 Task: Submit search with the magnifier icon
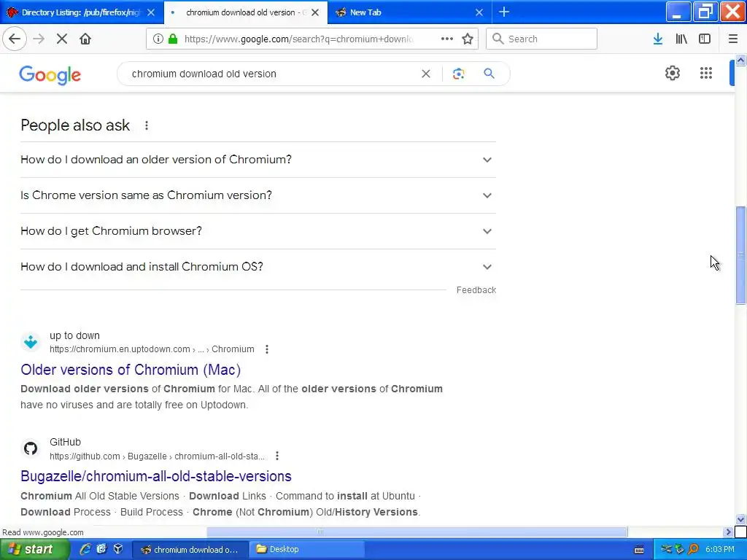tap(489, 74)
